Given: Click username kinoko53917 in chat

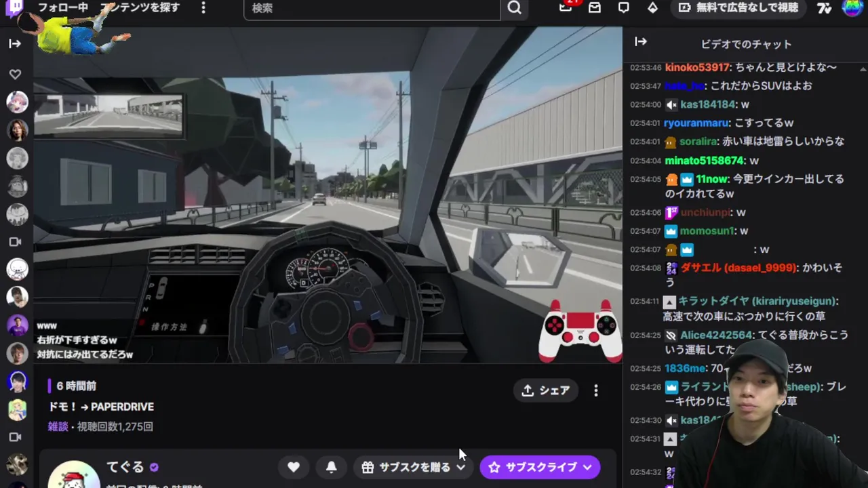Looking at the screenshot, I should pos(697,68).
